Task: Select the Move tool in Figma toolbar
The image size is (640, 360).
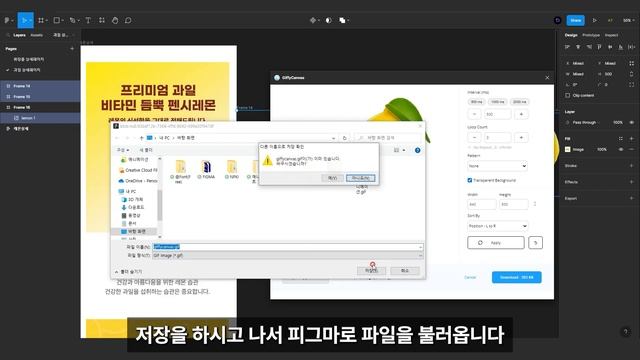Action: pyautogui.click(x=24, y=20)
